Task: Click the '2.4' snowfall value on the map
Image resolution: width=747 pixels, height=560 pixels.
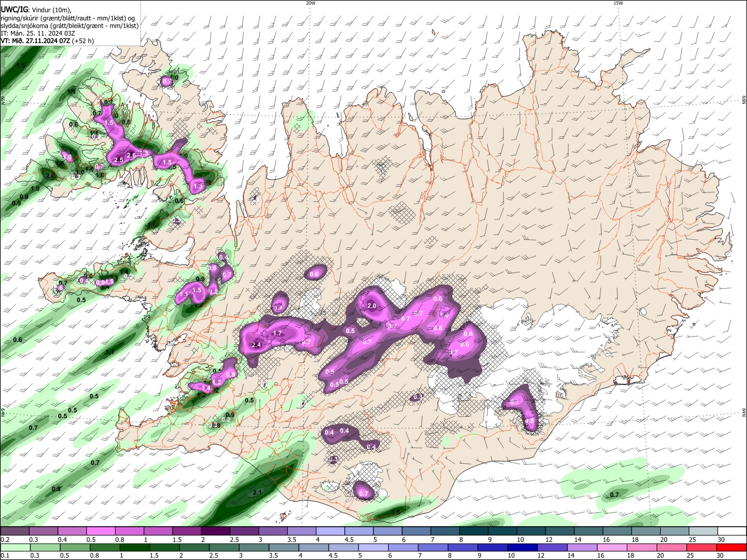Action: click(x=256, y=345)
